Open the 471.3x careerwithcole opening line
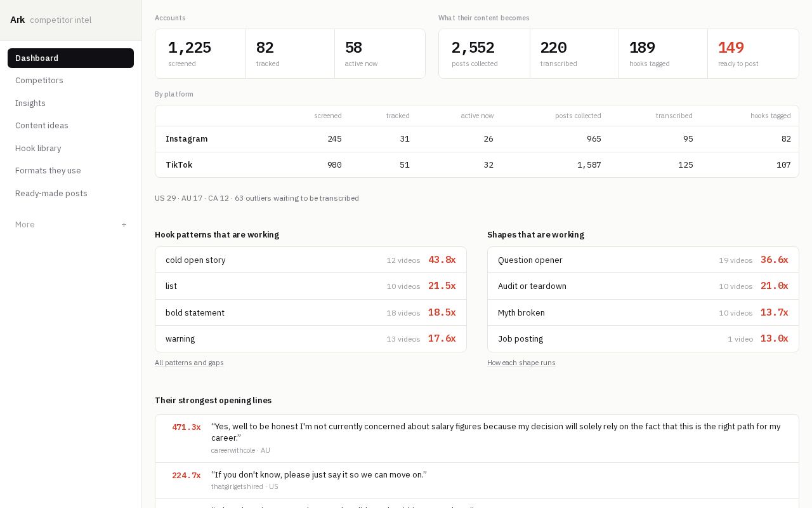 click(x=477, y=439)
